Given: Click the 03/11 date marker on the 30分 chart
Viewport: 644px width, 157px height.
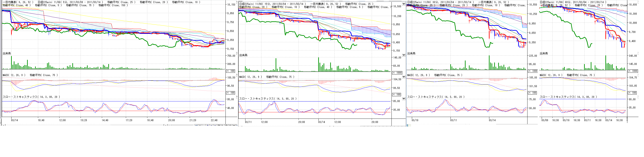Looking at the screenshot, I should click(454, 120).
